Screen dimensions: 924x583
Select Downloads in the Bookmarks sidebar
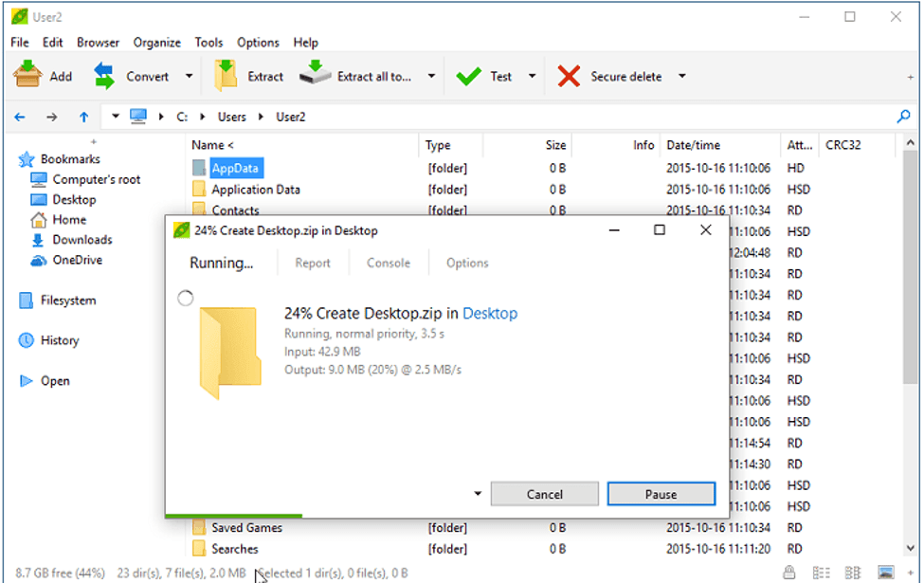point(82,240)
